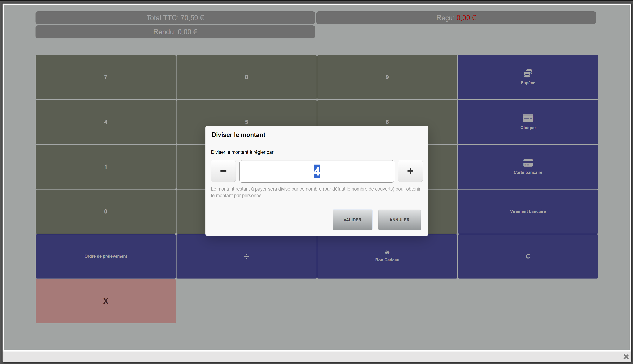Select Virement bancaire payment method
The image size is (633, 364).
pyautogui.click(x=528, y=211)
